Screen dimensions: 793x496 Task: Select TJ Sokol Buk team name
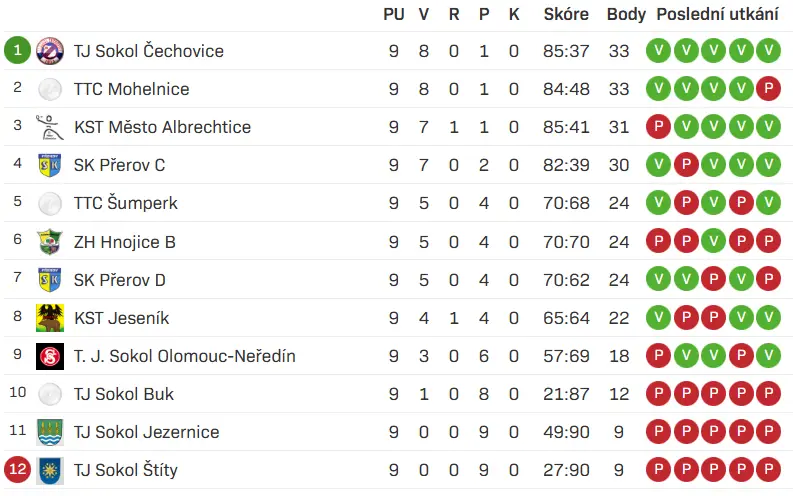point(124,394)
